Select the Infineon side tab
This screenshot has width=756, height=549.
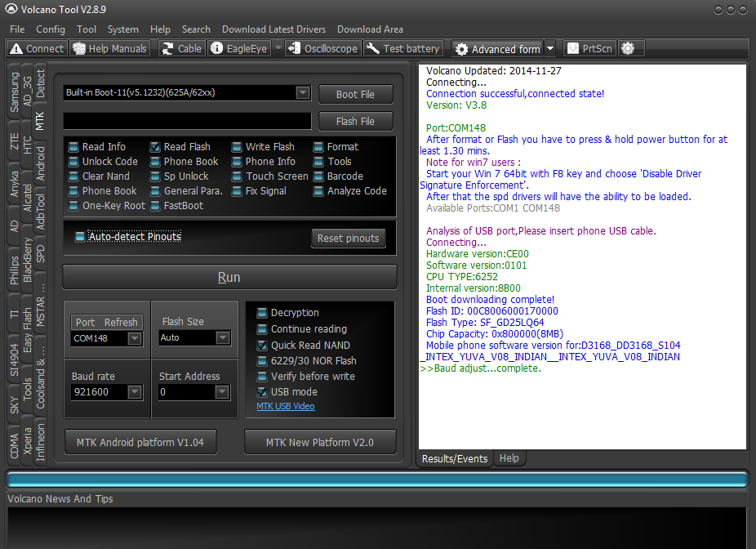pyautogui.click(x=40, y=442)
